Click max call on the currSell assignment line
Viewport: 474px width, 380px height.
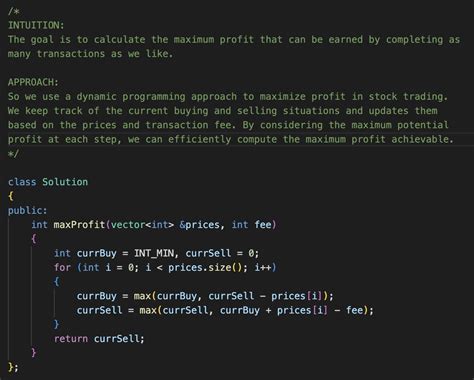[148, 310]
